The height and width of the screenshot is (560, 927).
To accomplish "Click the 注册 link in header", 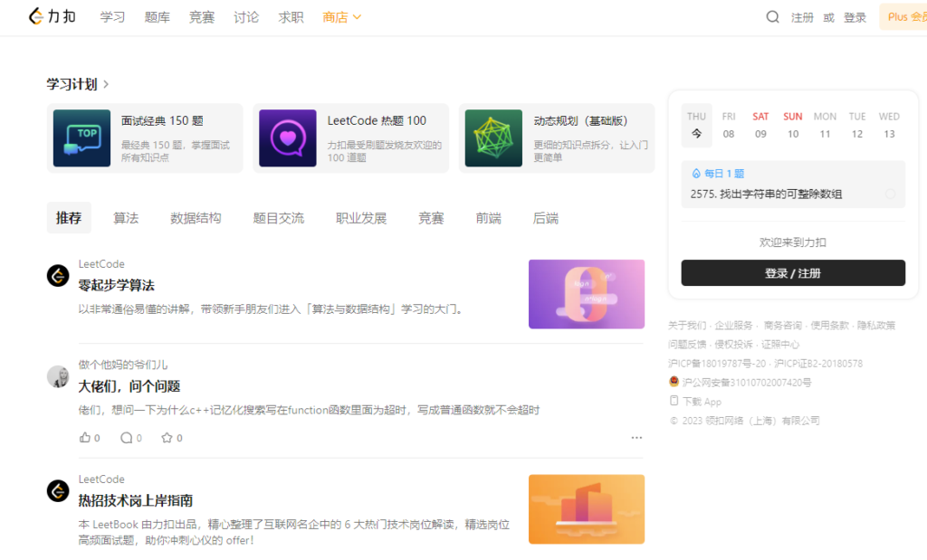I will click(802, 18).
